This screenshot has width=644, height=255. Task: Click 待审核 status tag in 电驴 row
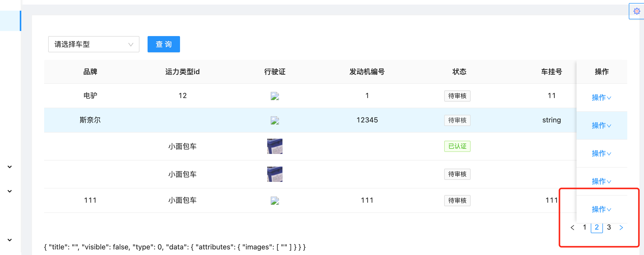pyautogui.click(x=457, y=96)
